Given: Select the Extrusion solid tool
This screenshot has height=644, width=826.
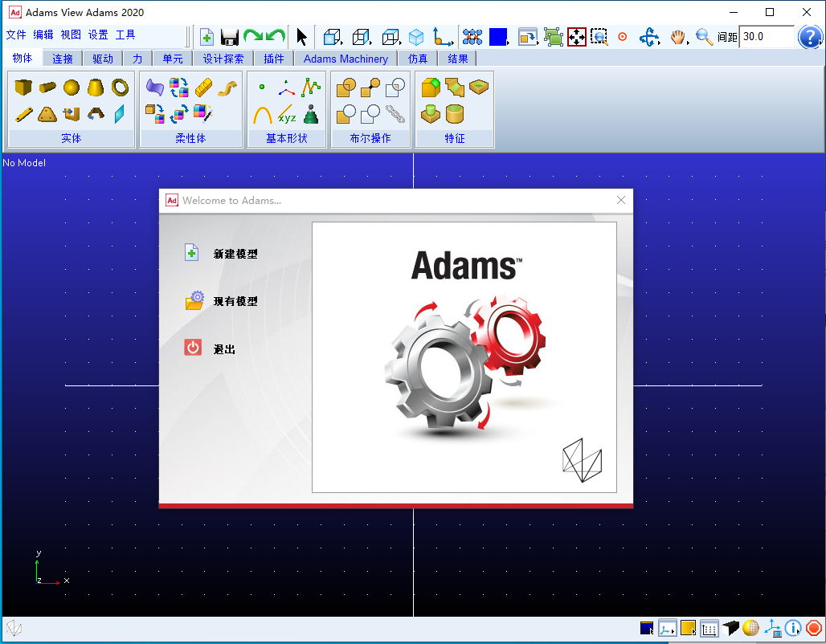Looking at the screenshot, I should [72, 114].
